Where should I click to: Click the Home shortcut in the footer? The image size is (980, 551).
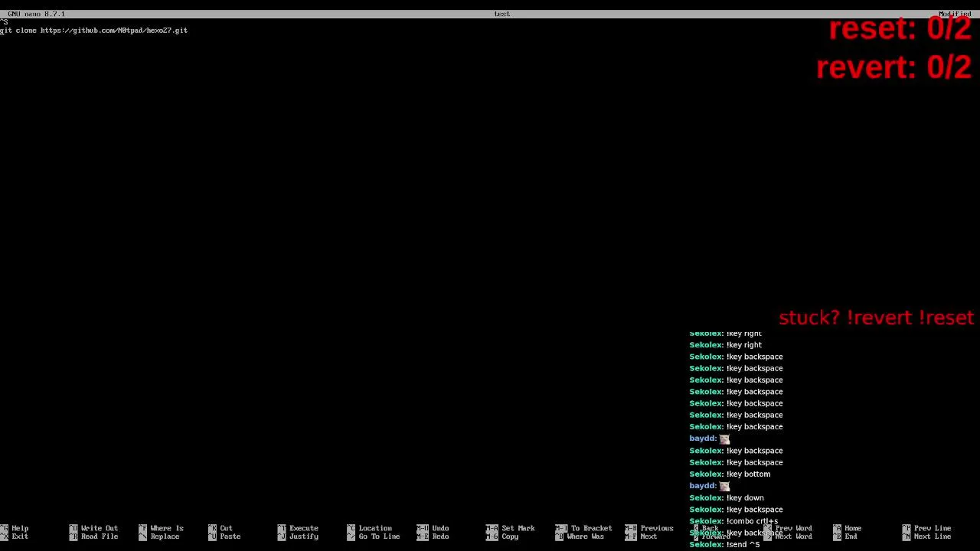pyautogui.click(x=848, y=528)
